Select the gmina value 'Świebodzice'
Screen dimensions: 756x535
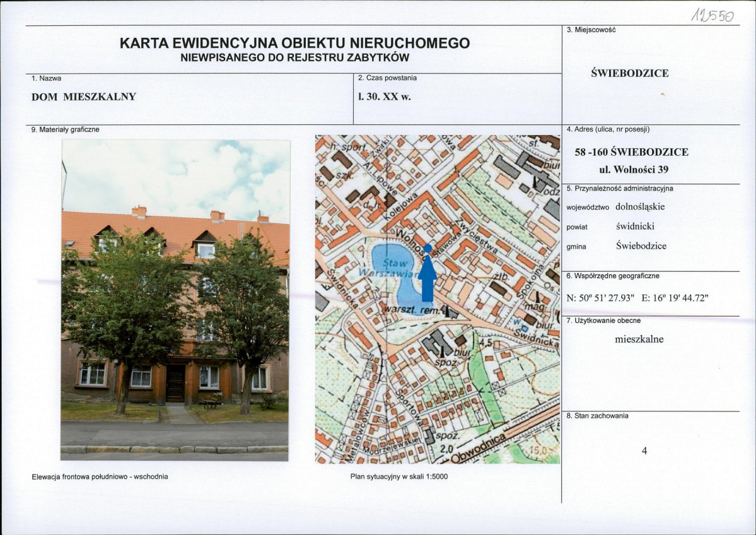pyautogui.click(x=641, y=246)
